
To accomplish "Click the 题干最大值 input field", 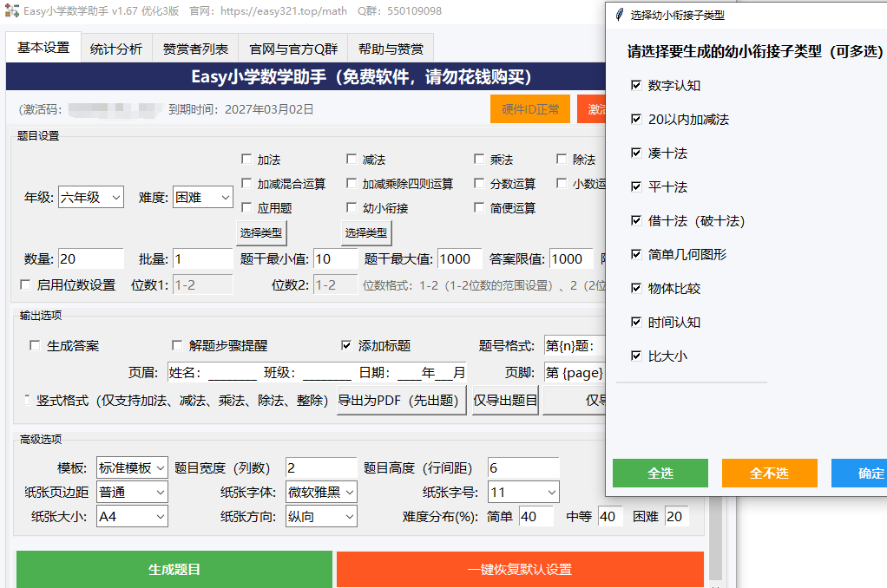I will click(x=459, y=259).
